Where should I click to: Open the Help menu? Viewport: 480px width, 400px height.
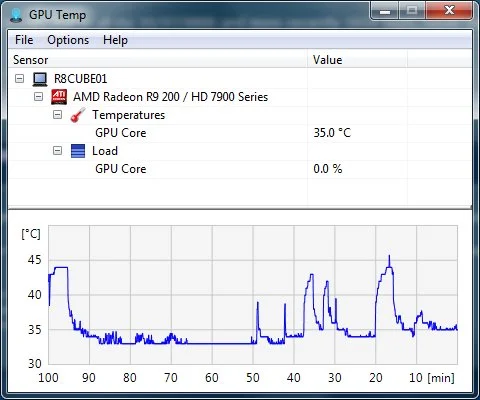(115, 40)
